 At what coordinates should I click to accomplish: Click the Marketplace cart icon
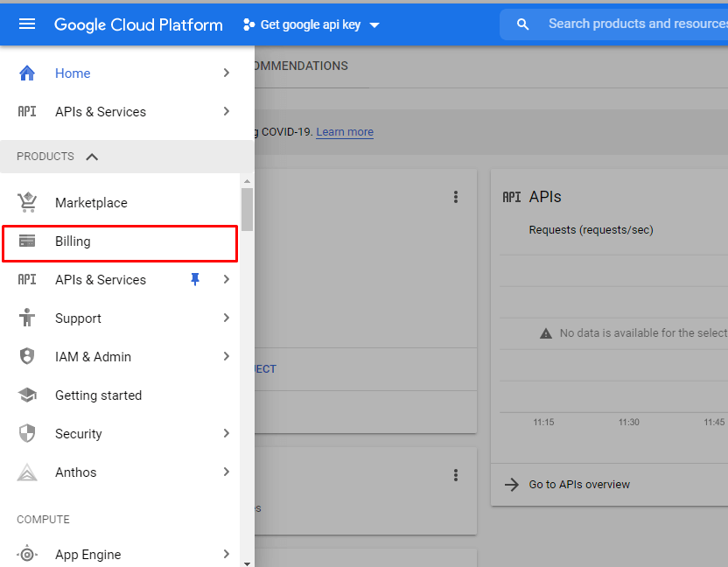click(27, 203)
